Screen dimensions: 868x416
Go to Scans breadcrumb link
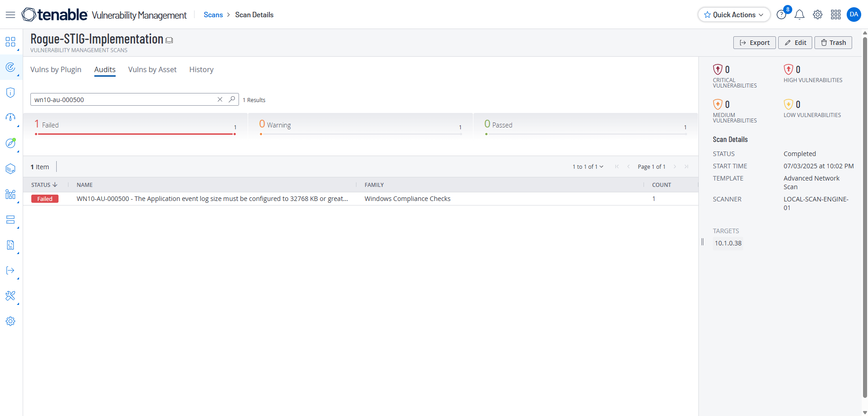coord(213,15)
